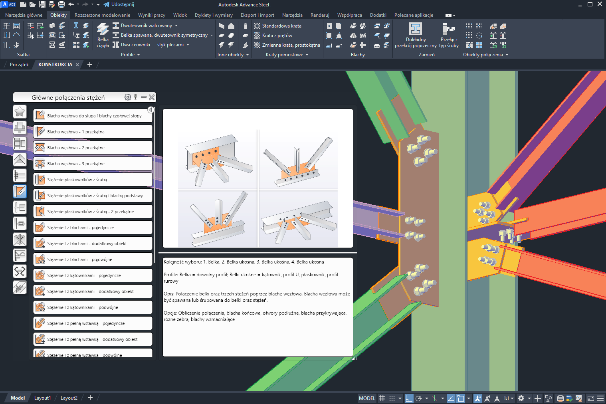The image size is (606, 404).
Task: Open the Layout1 tab
Action: tap(42, 397)
